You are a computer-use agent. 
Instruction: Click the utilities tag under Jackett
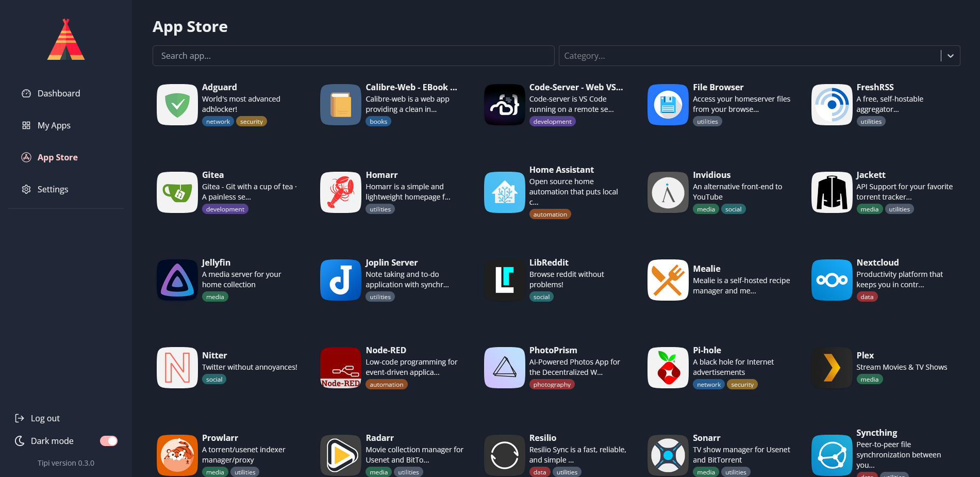point(899,209)
